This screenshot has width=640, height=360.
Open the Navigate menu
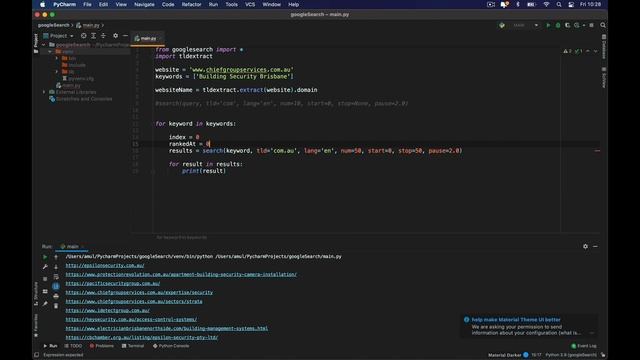tap(144, 4)
